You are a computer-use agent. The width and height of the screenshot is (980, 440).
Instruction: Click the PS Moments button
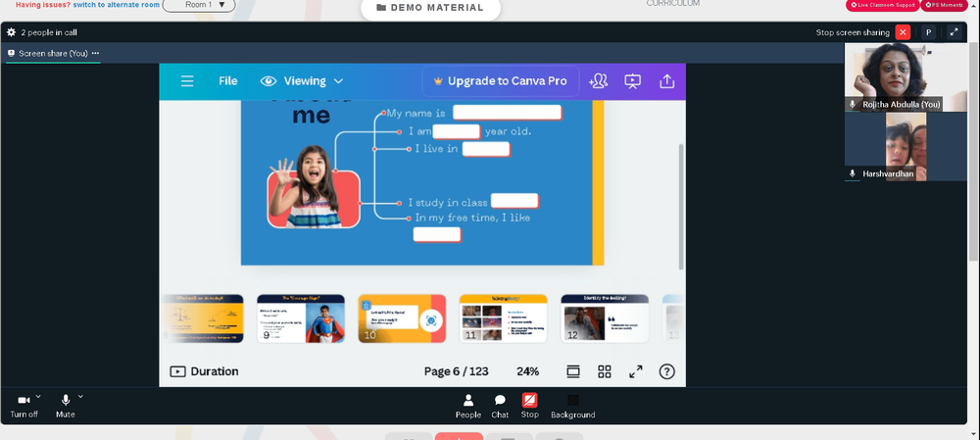[943, 5]
